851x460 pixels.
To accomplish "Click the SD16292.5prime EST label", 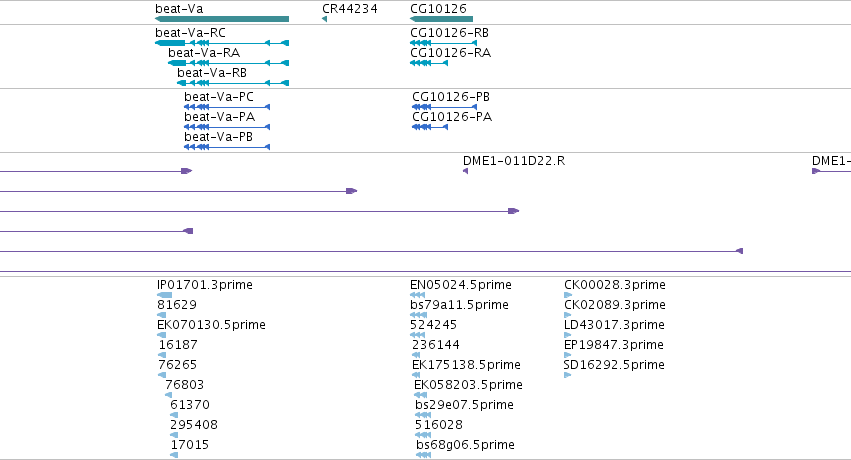I will coord(614,365).
